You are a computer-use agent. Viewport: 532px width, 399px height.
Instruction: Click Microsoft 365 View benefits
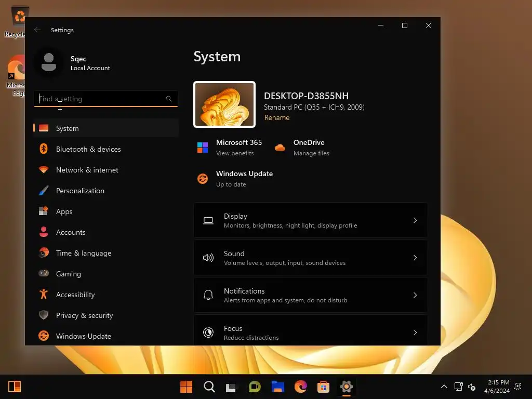(235, 153)
